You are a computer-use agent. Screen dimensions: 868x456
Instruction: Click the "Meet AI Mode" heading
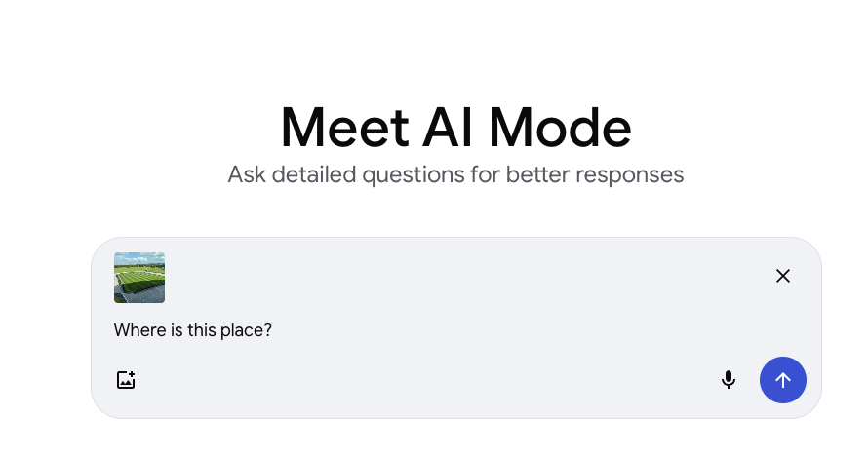pos(455,127)
